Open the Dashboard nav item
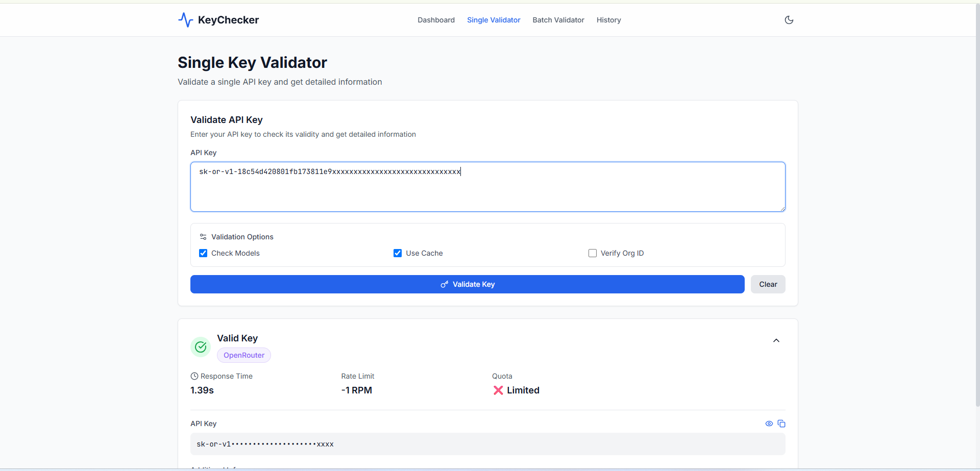980x471 pixels. pos(436,20)
